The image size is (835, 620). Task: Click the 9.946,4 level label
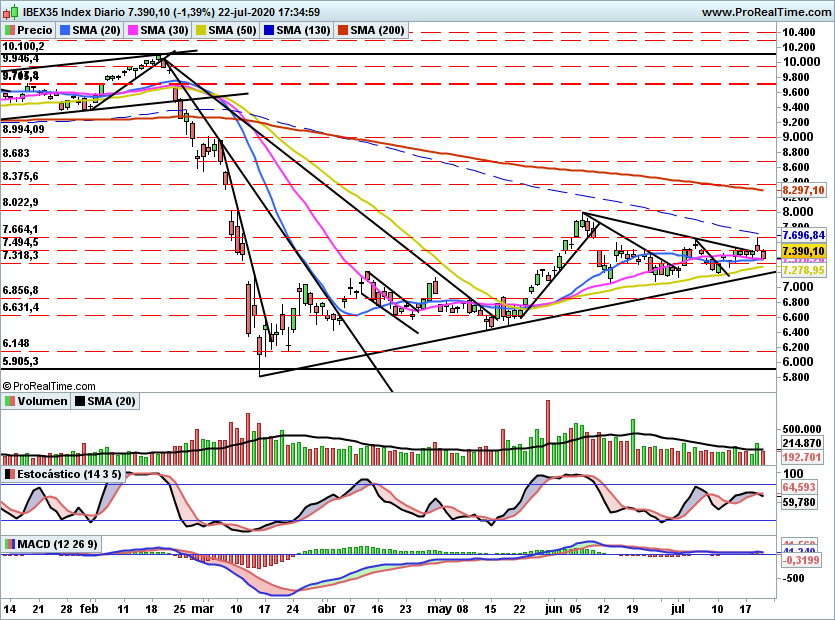click(x=20, y=58)
